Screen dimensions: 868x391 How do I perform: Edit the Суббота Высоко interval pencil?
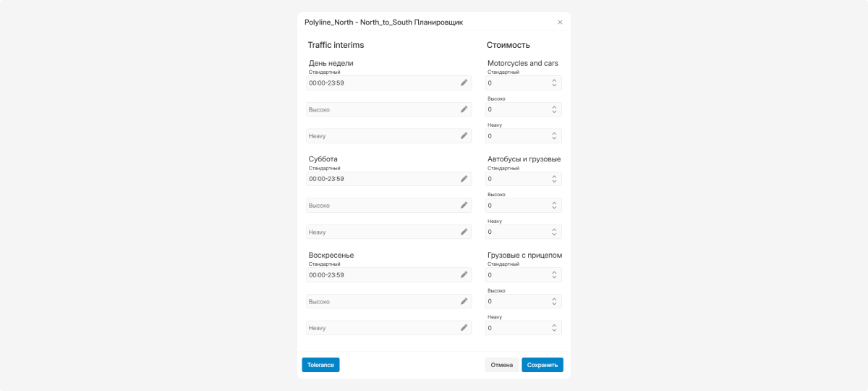(x=464, y=205)
